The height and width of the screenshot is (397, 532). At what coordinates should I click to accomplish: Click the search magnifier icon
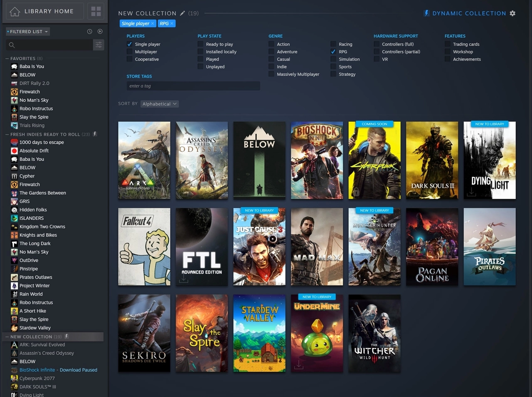[x=12, y=45]
